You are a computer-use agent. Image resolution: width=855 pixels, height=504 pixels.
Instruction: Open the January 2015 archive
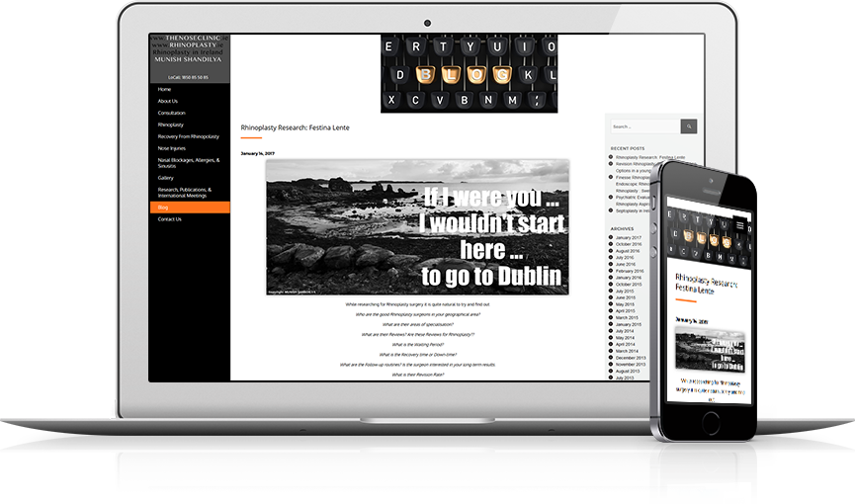pyautogui.click(x=629, y=324)
